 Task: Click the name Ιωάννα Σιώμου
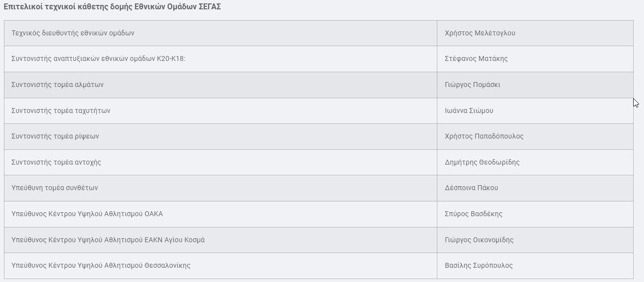point(469,111)
